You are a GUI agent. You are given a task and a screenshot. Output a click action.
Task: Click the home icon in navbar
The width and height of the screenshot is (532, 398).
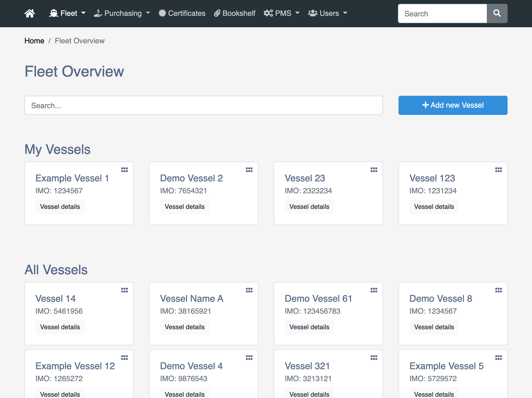(x=30, y=13)
